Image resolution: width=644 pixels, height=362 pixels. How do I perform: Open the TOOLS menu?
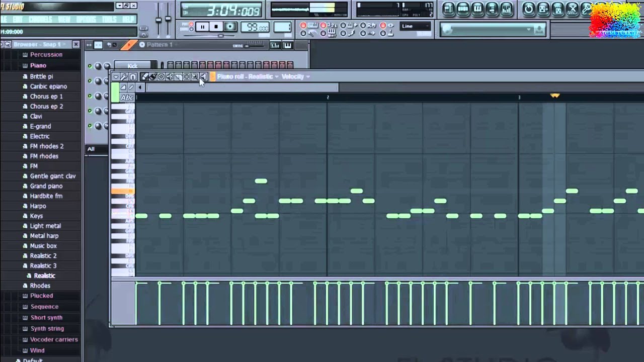pyautogui.click(x=110, y=19)
